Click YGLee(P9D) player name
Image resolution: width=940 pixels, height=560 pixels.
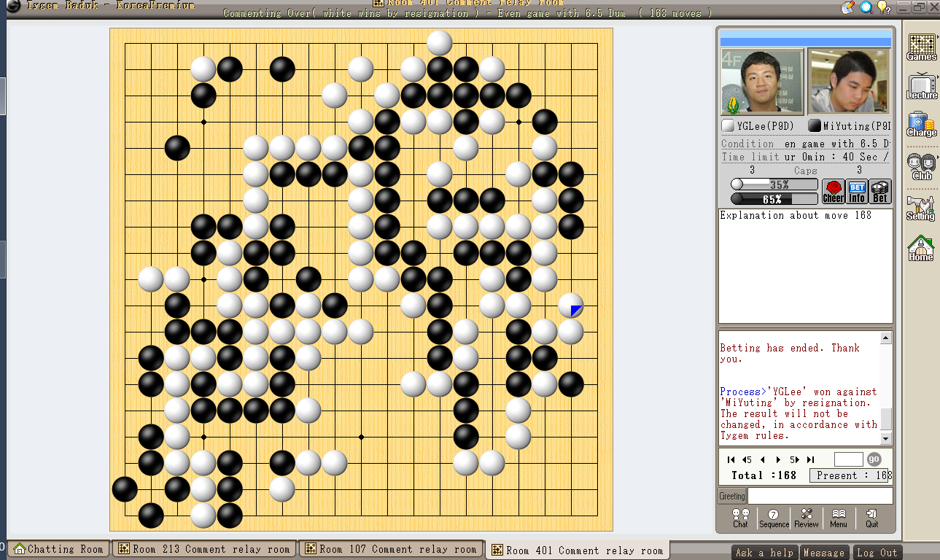tap(765, 126)
